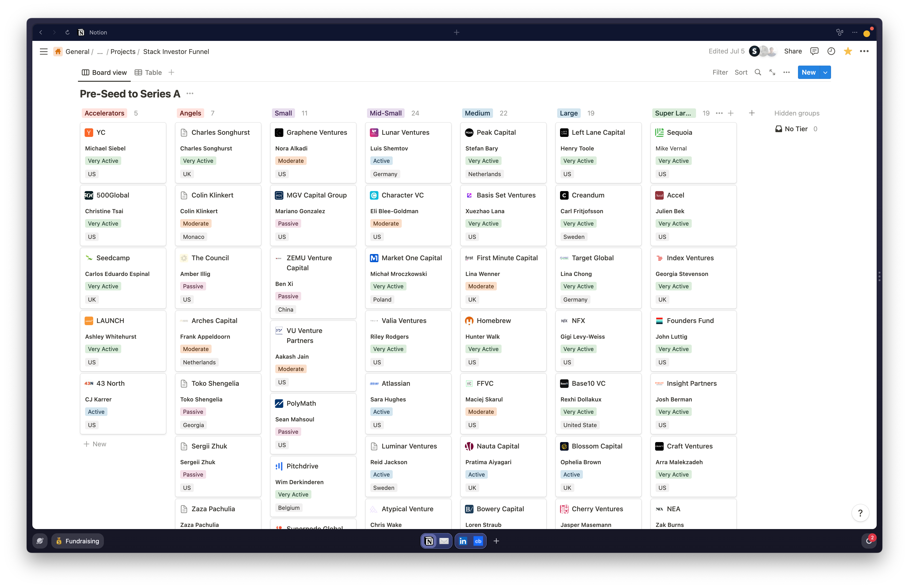Reload the page with the refresh icon

tap(67, 33)
